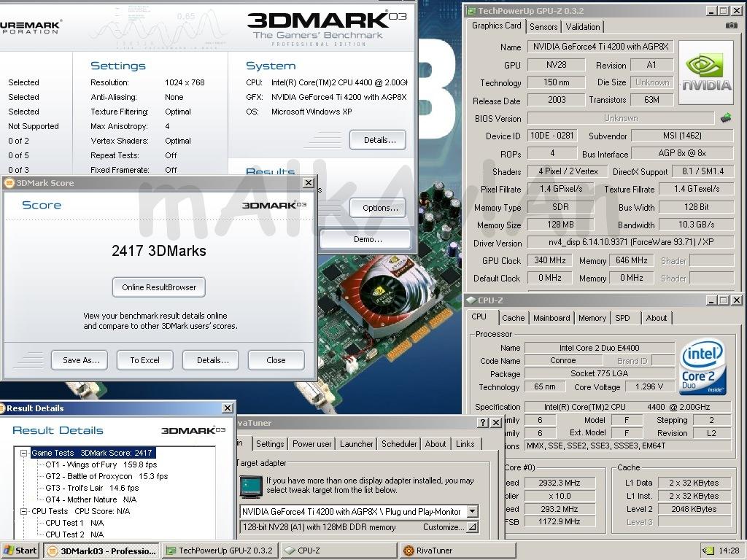Open the Validation tab in GPU-Z

pyautogui.click(x=583, y=27)
